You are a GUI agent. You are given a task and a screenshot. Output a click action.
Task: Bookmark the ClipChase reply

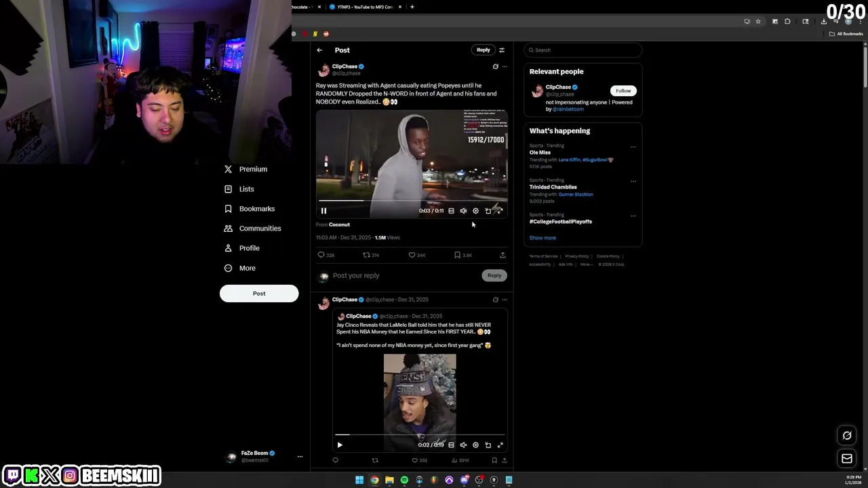pyautogui.click(x=494, y=461)
